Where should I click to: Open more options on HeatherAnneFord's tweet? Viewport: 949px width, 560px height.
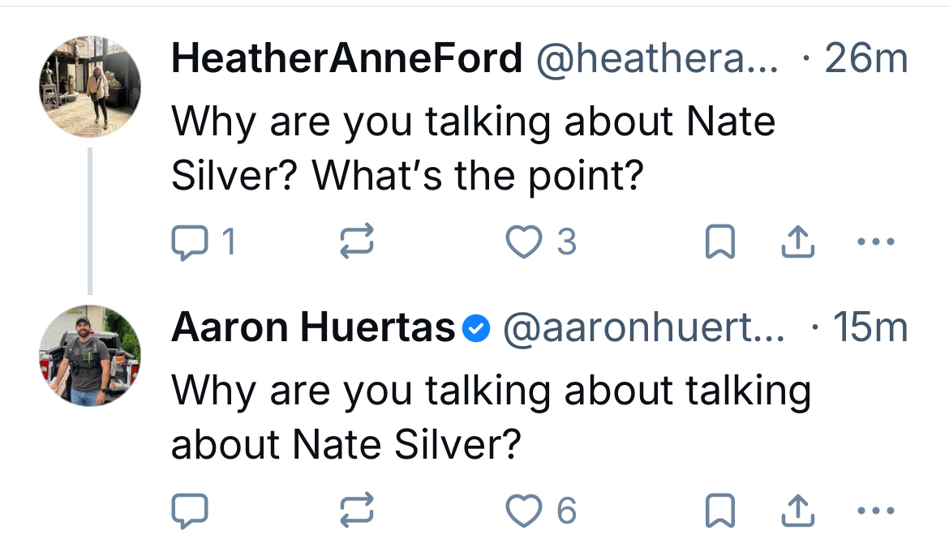tap(876, 242)
